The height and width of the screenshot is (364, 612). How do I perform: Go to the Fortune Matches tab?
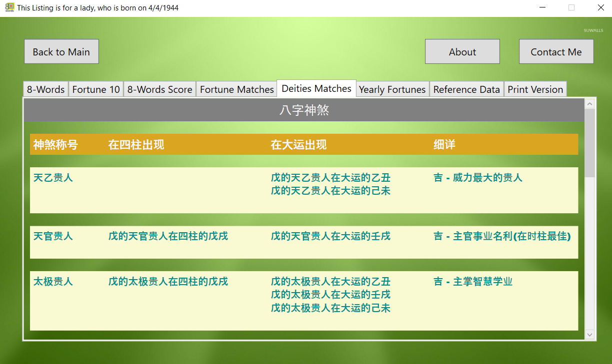[x=236, y=89]
